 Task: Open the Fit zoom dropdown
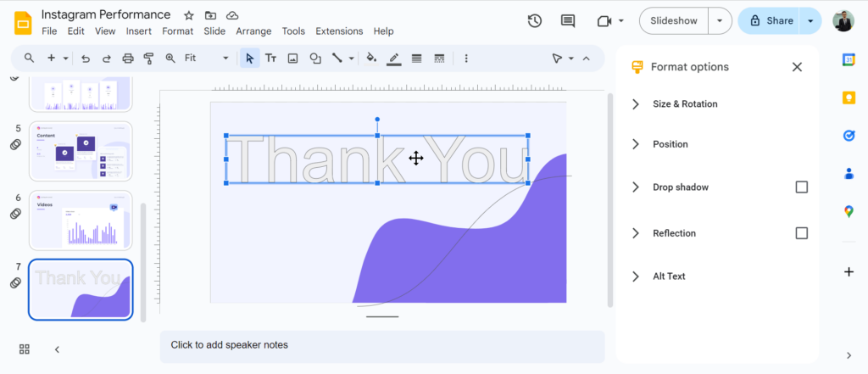click(206, 59)
